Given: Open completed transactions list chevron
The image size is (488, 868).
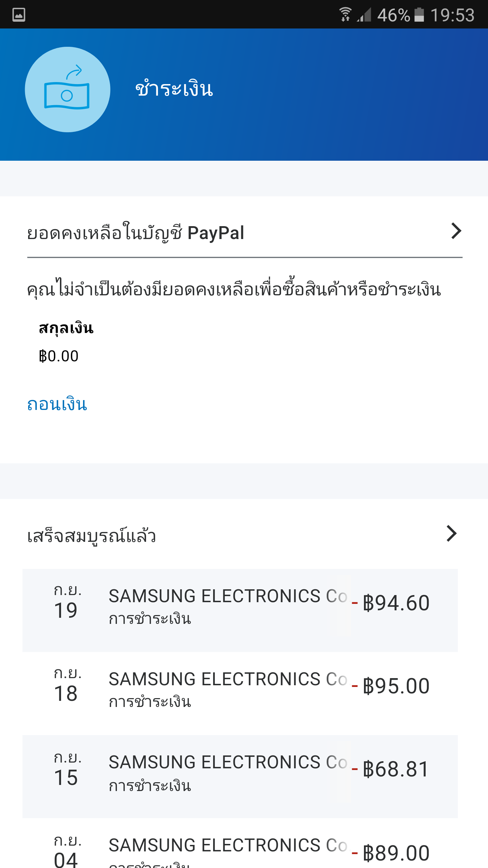Looking at the screenshot, I should (452, 534).
